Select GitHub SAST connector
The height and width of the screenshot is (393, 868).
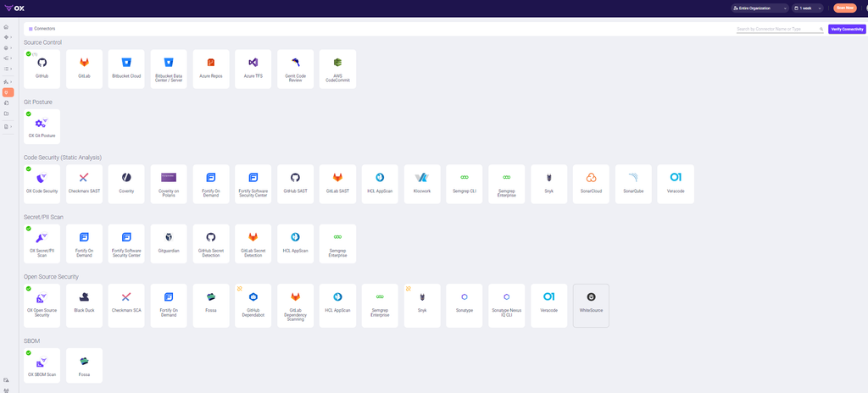[x=296, y=184]
